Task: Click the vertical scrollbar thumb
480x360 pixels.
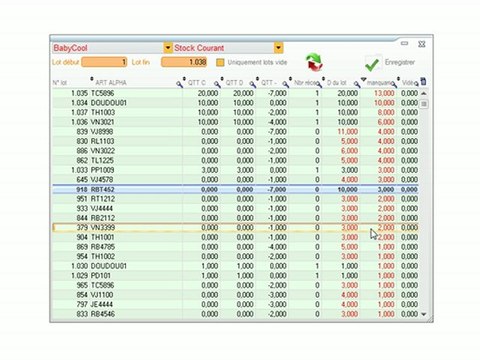Action: click(424, 104)
